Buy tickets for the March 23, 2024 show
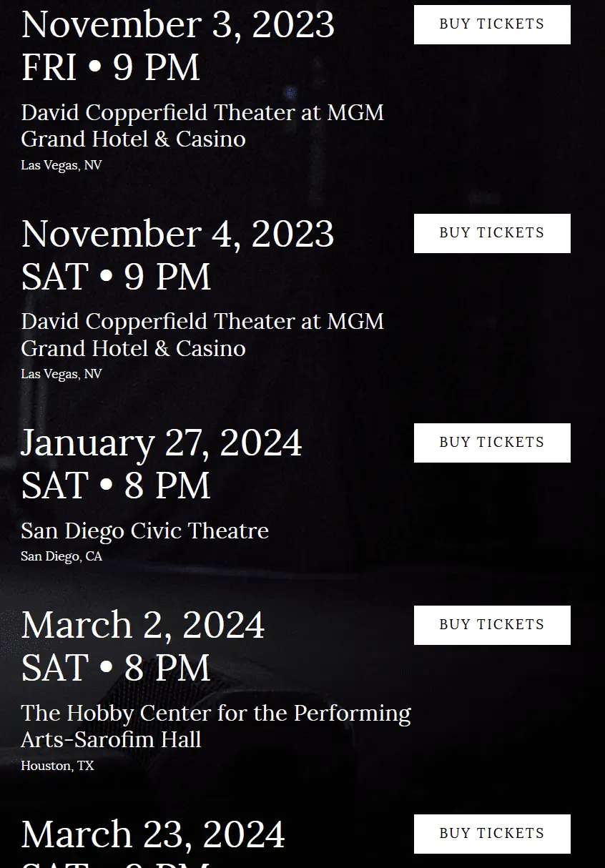This screenshot has height=868, width=605. pyautogui.click(x=492, y=834)
